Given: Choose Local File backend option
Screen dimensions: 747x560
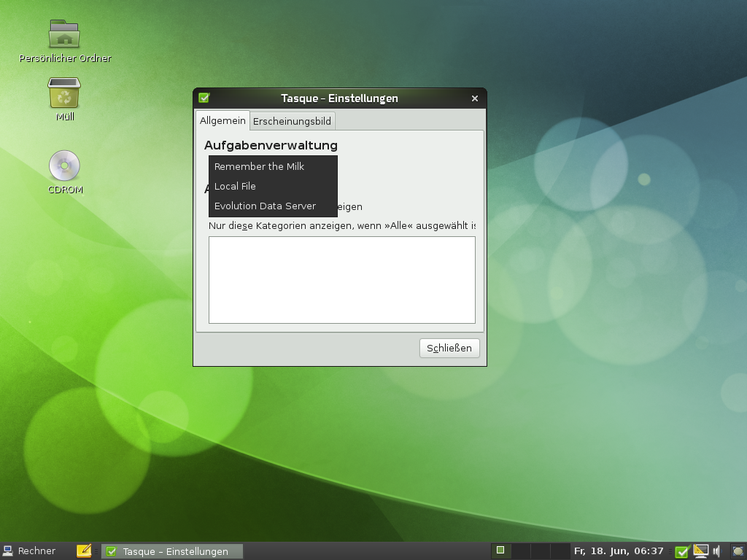Looking at the screenshot, I should [235, 186].
